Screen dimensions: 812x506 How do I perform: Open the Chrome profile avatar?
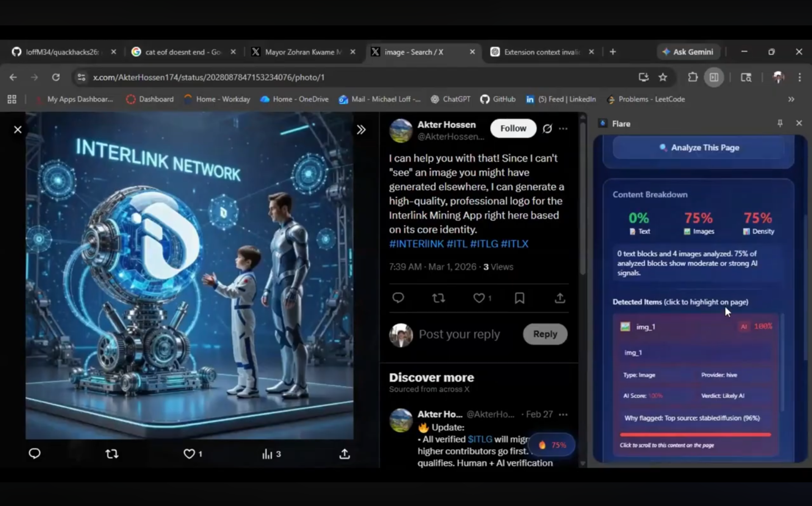coord(778,77)
